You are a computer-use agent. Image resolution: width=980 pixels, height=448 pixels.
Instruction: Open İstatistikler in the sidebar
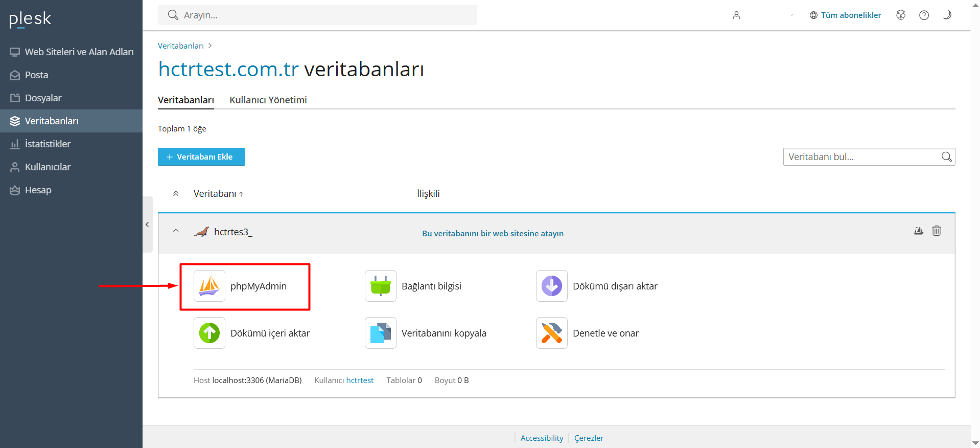[72, 144]
